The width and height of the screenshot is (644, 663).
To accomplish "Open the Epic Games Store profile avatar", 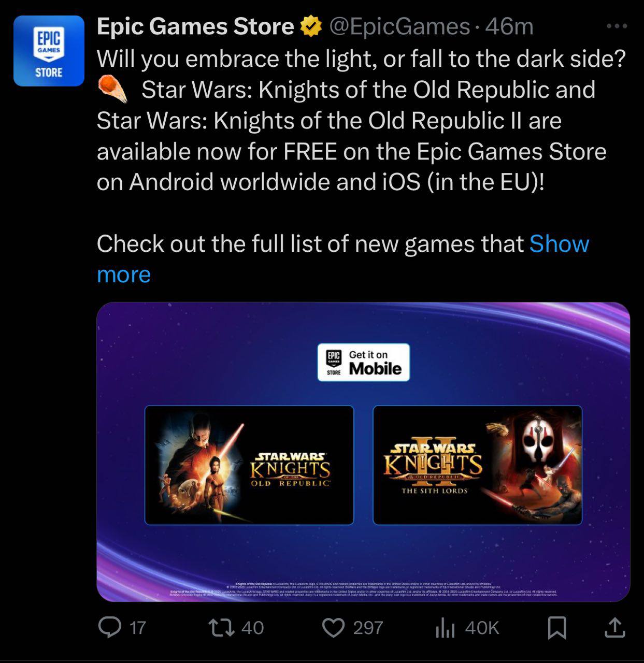I will [x=49, y=51].
